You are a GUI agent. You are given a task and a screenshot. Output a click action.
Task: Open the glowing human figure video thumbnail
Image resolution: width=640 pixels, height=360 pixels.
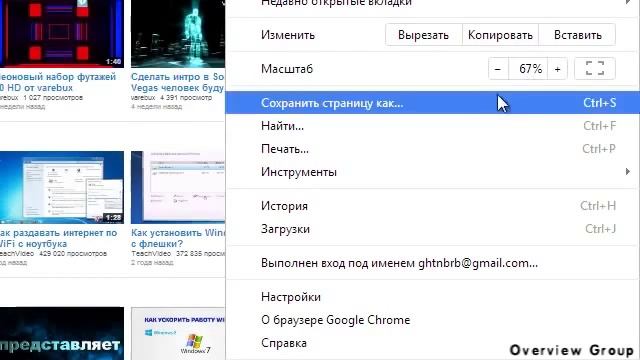point(178,33)
